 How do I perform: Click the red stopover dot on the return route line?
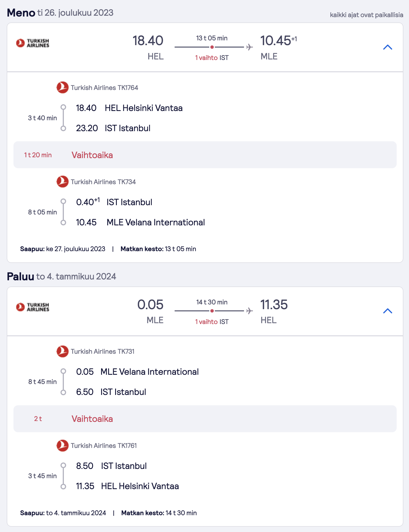point(212,311)
